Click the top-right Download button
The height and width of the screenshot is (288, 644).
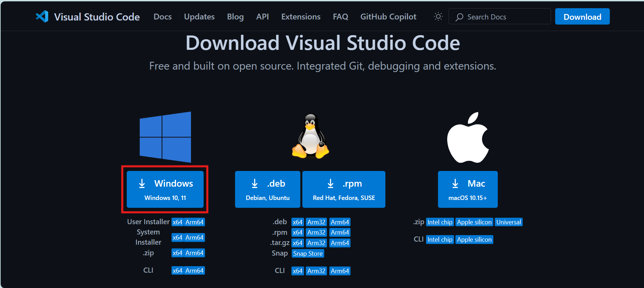[582, 16]
